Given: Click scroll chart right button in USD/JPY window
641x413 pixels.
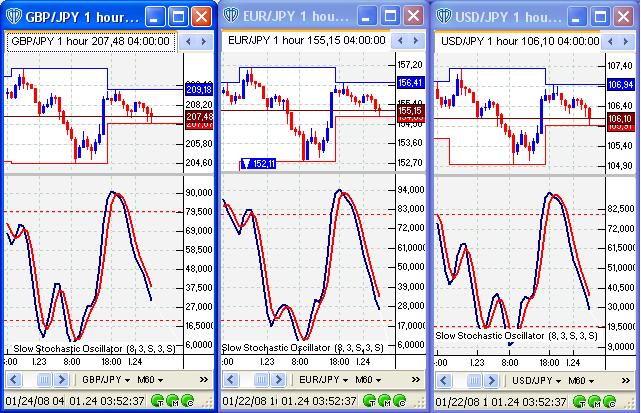Looking at the screenshot, I should pyautogui.click(x=491, y=380).
